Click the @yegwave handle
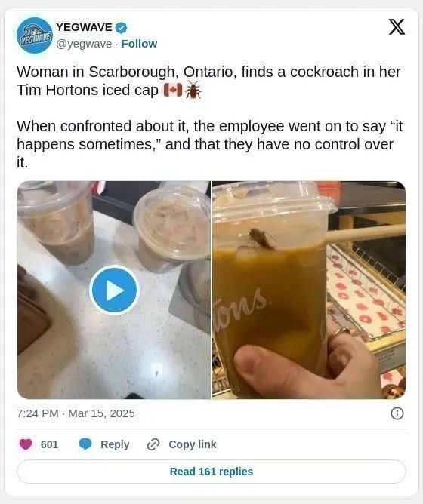The height and width of the screenshot is (504, 423). point(84,44)
